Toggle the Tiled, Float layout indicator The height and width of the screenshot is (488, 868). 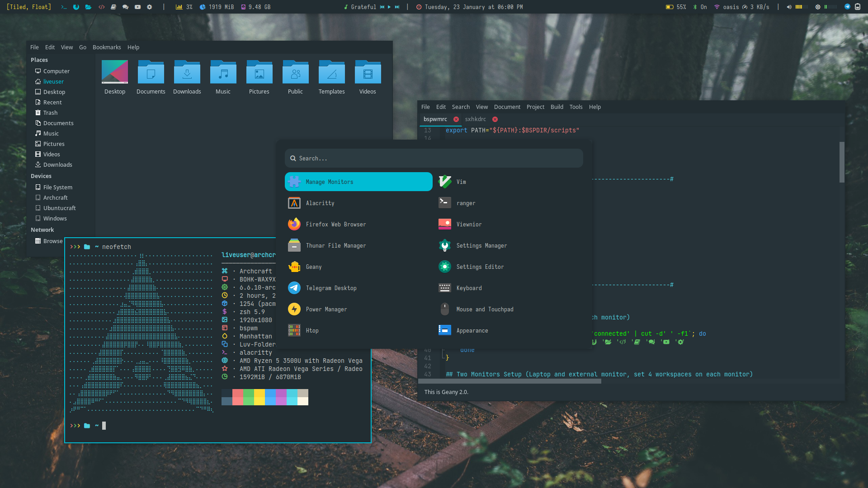tap(28, 7)
